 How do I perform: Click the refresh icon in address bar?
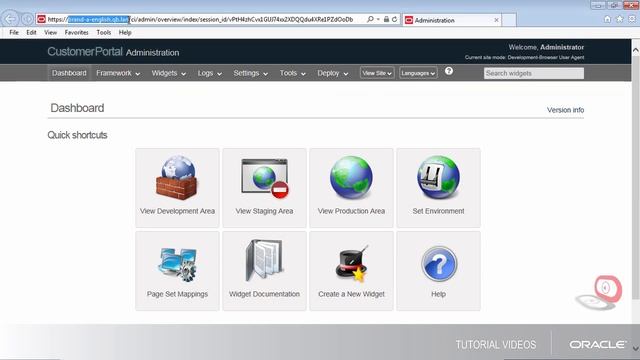coord(394,19)
